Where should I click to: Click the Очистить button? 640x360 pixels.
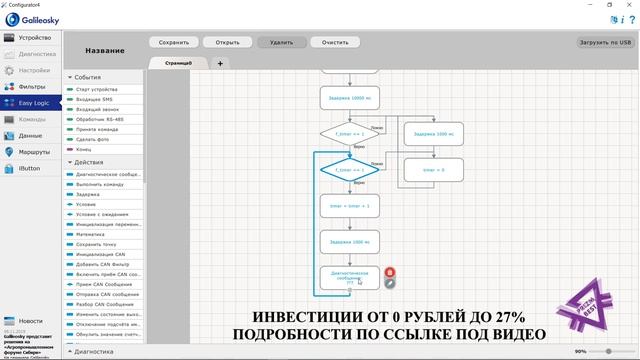(335, 42)
